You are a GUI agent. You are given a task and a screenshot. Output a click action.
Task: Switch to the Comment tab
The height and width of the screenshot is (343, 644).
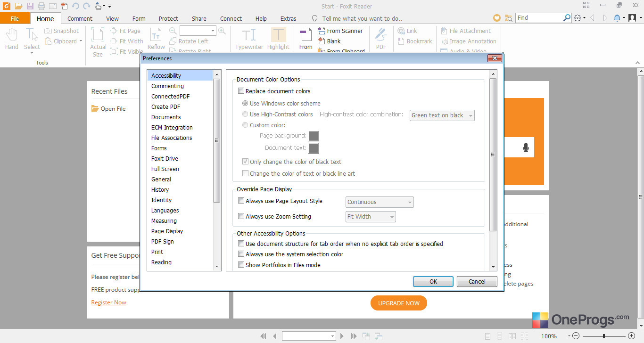coord(80,18)
